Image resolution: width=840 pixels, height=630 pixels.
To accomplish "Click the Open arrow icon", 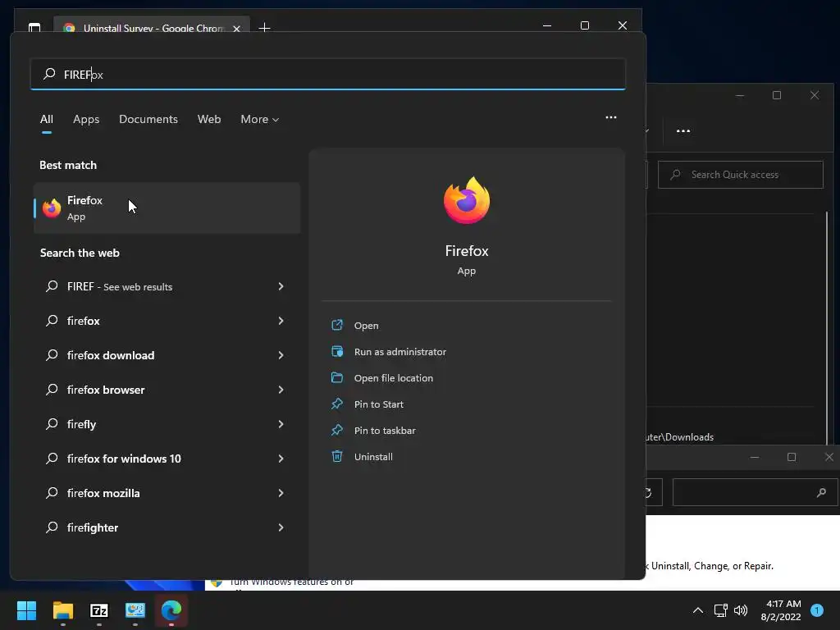I will coord(337,325).
